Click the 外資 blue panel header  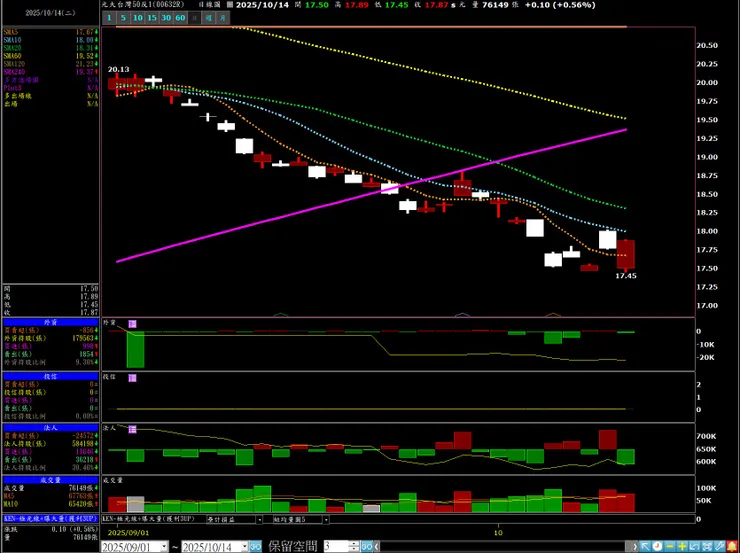pos(50,322)
